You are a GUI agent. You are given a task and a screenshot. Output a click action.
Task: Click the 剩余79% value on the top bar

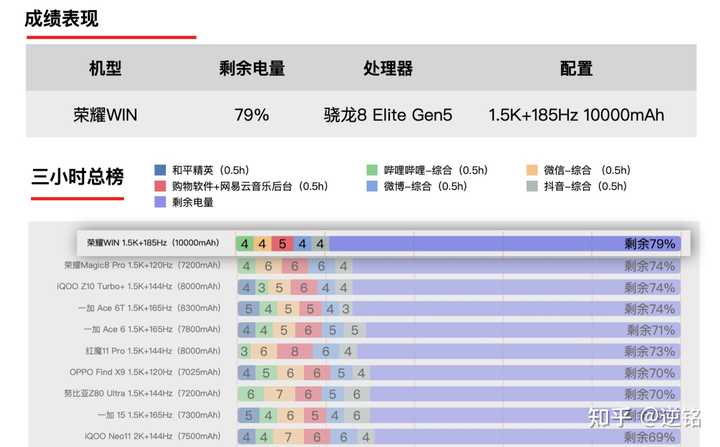[x=649, y=244]
